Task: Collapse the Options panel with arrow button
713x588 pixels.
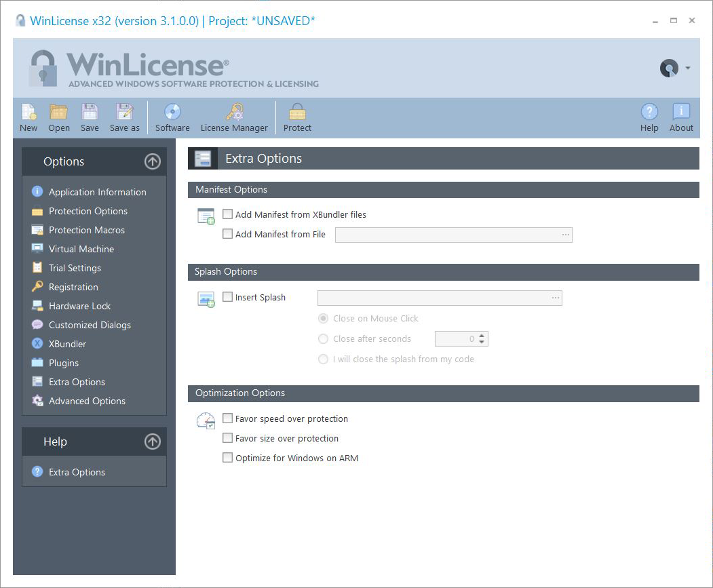Action: pyautogui.click(x=153, y=161)
